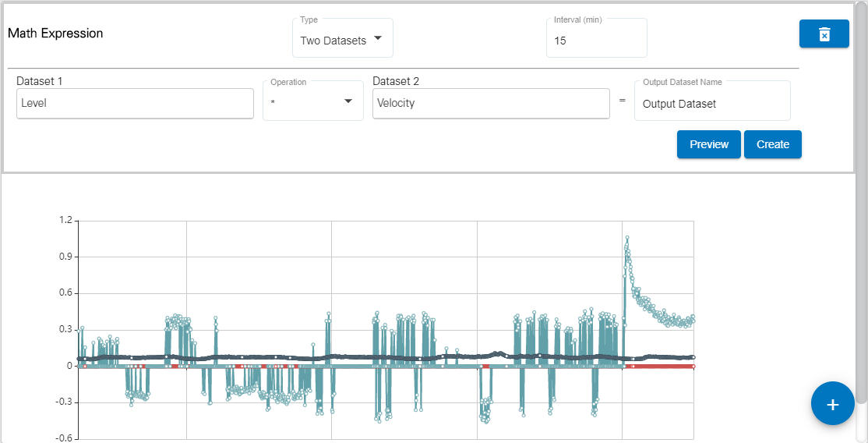Click the equals sign before the output name
This screenshot has width=868, height=443.
pos(622,102)
